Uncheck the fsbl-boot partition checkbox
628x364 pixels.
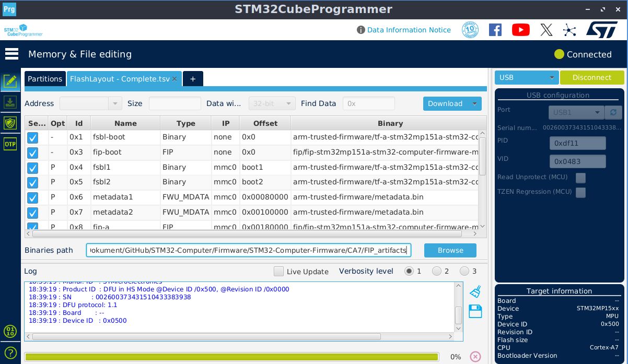(32, 138)
